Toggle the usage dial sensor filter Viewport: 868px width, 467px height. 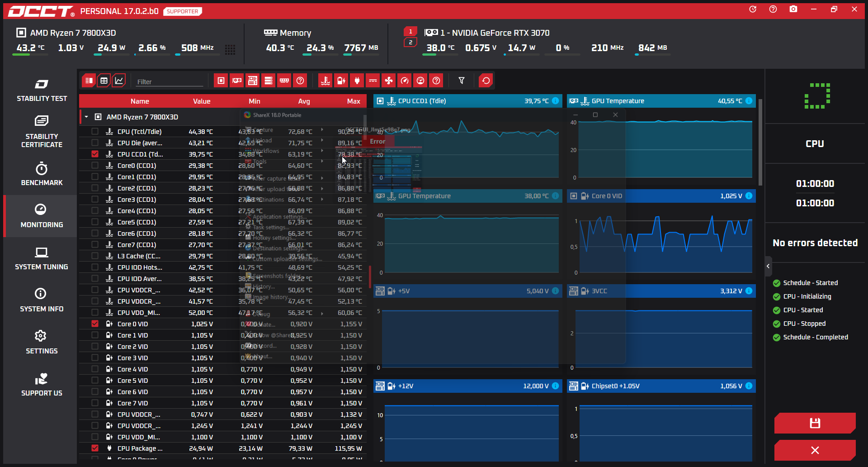tap(420, 81)
